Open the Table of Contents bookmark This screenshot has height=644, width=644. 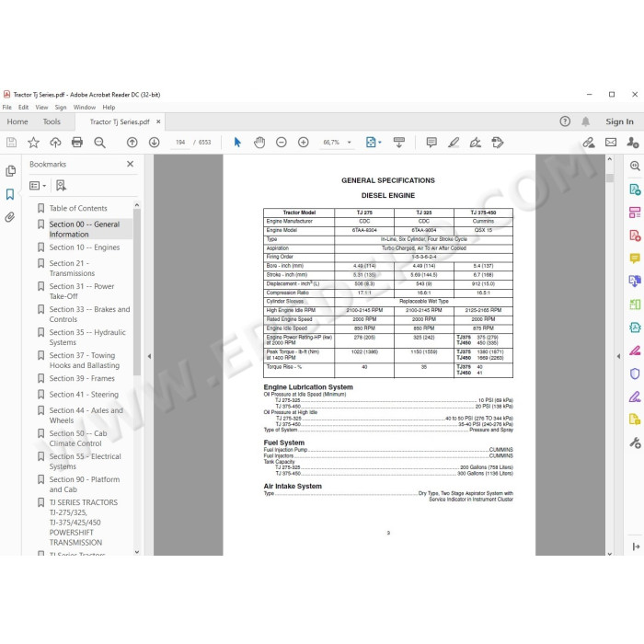(x=78, y=208)
